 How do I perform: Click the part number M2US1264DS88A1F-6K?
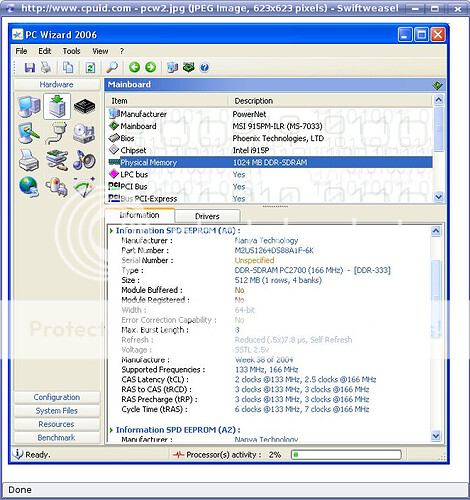click(x=274, y=250)
